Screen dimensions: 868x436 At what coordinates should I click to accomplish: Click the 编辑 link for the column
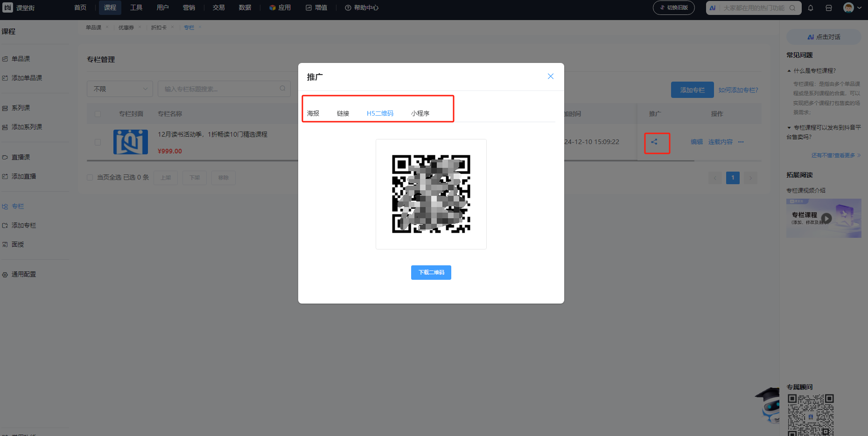tap(697, 142)
